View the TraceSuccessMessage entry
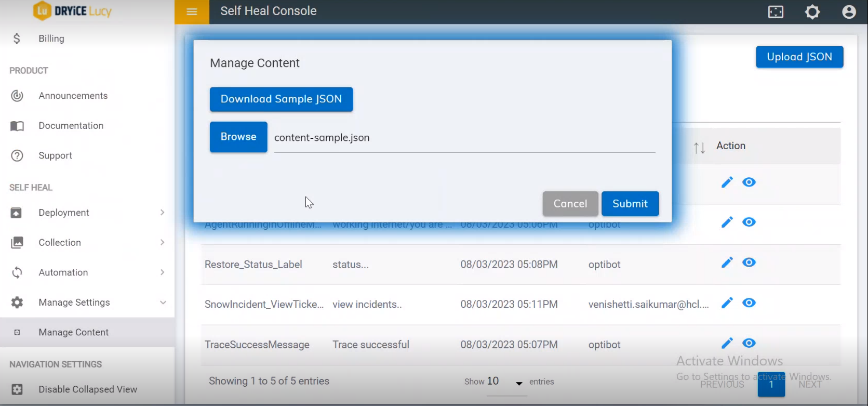The image size is (868, 406). point(749,343)
